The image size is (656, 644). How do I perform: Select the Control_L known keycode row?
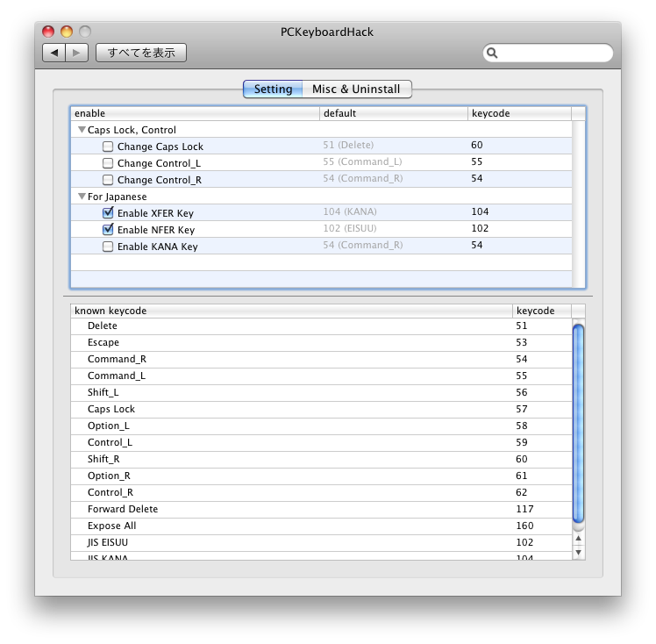click(x=321, y=443)
